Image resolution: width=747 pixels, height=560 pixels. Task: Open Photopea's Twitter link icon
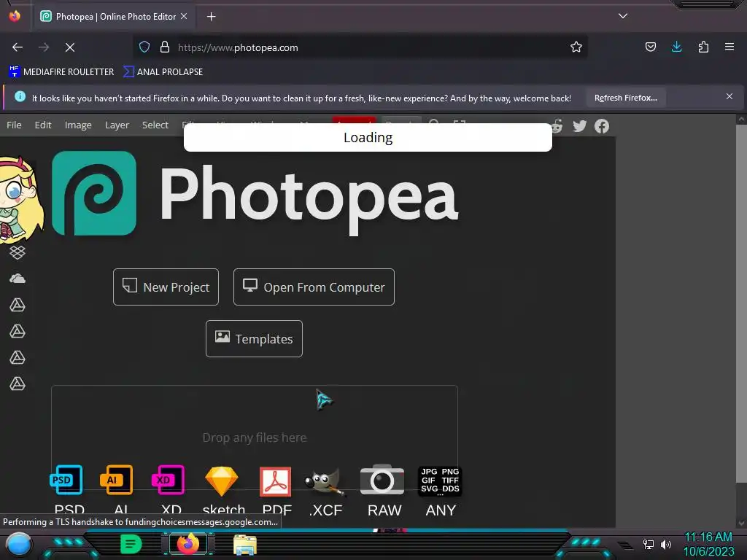pyautogui.click(x=579, y=126)
